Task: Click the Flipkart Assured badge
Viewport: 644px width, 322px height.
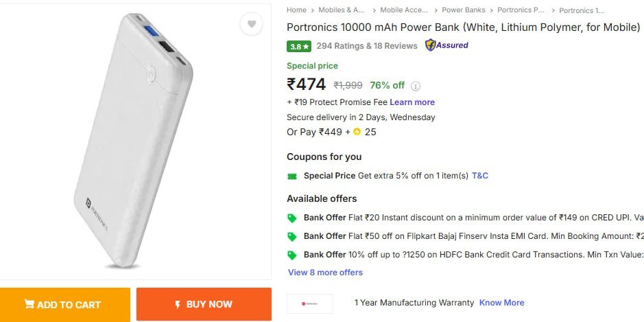Action: point(446,45)
